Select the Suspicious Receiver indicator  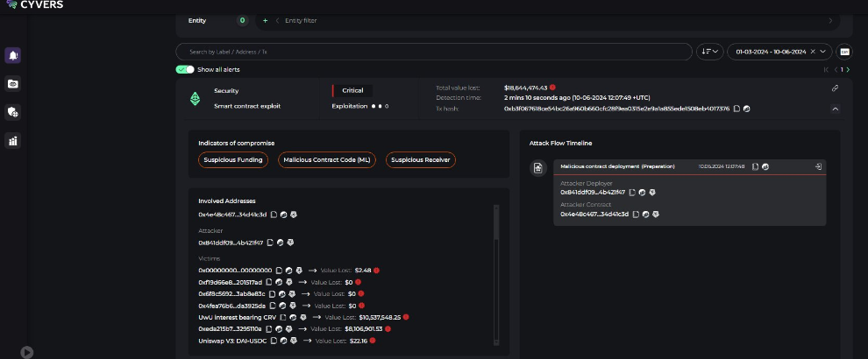[421, 160]
